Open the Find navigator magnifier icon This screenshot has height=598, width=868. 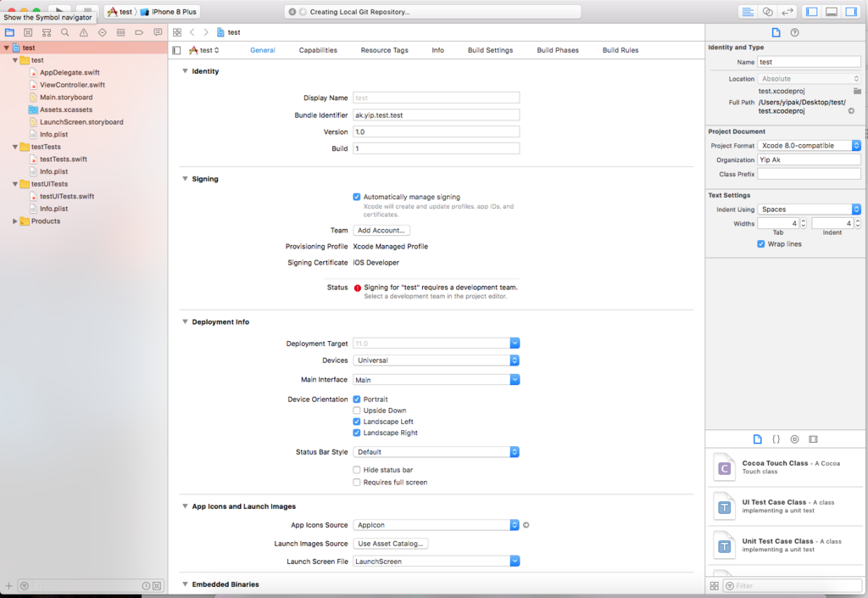pyautogui.click(x=65, y=33)
